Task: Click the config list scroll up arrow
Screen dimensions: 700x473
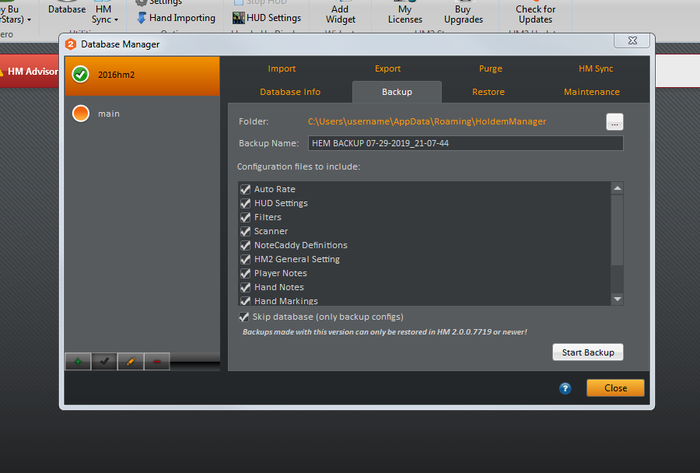Action: [617, 188]
